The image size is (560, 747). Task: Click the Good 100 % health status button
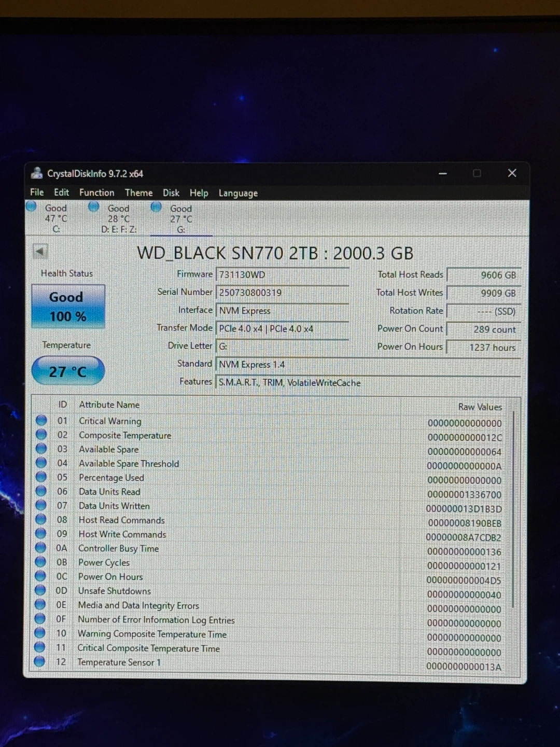click(68, 307)
